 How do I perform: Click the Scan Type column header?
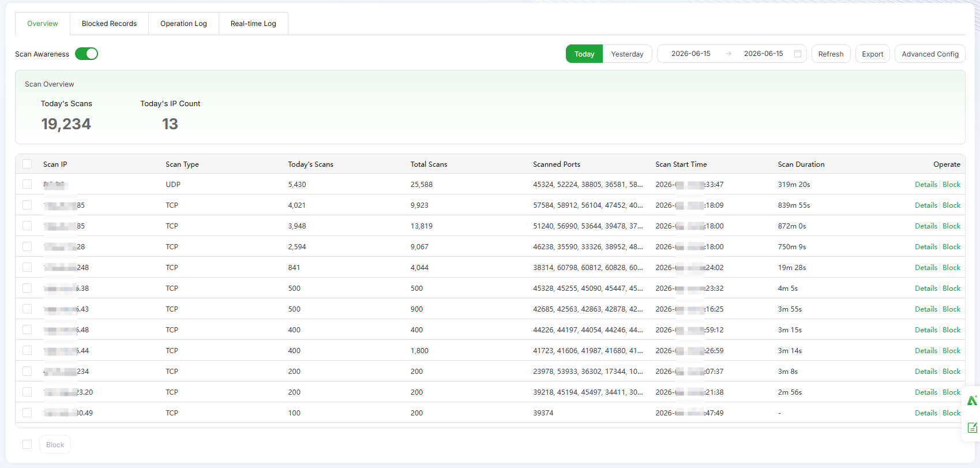(x=182, y=164)
